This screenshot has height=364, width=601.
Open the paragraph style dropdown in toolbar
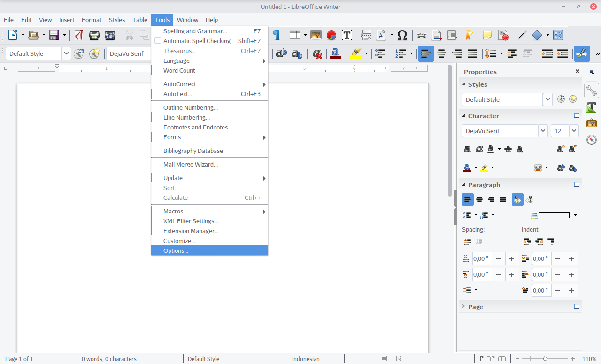66,53
